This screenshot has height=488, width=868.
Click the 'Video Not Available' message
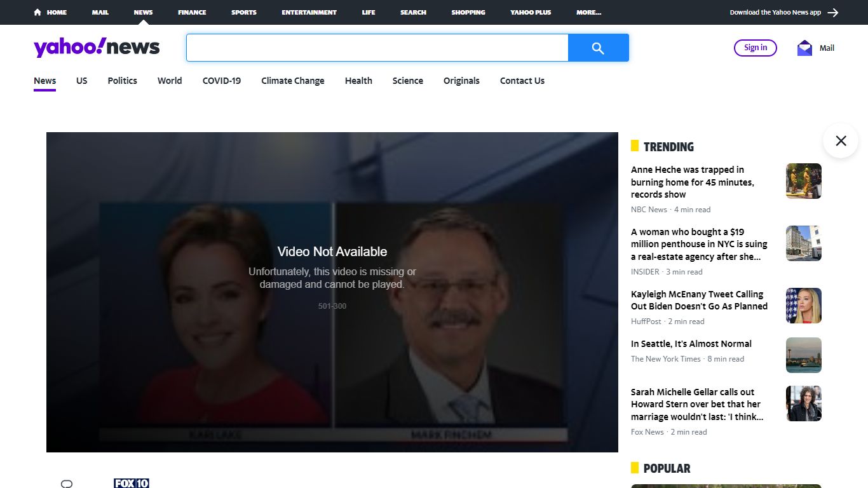click(332, 252)
